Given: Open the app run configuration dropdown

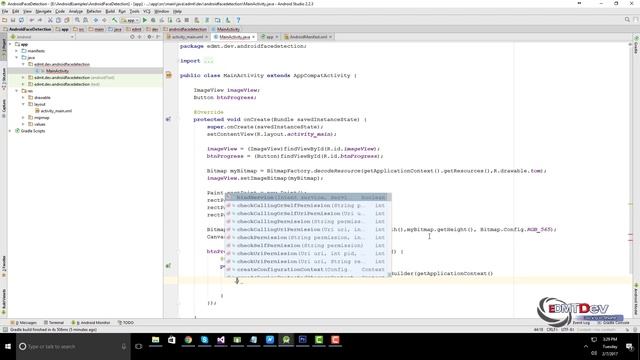Looking at the screenshot, I should 131,20.
